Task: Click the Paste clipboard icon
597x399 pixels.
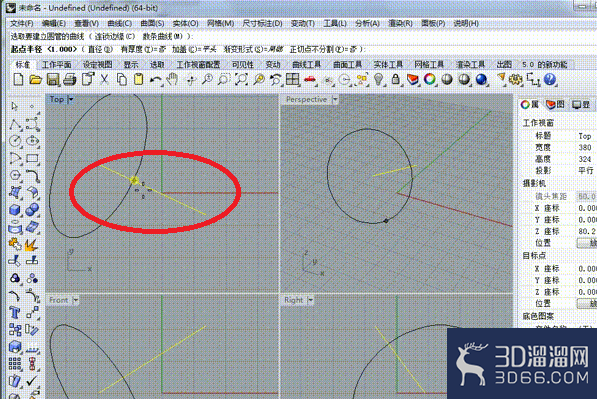Action: pyautogui.click(x=139, y=79)
